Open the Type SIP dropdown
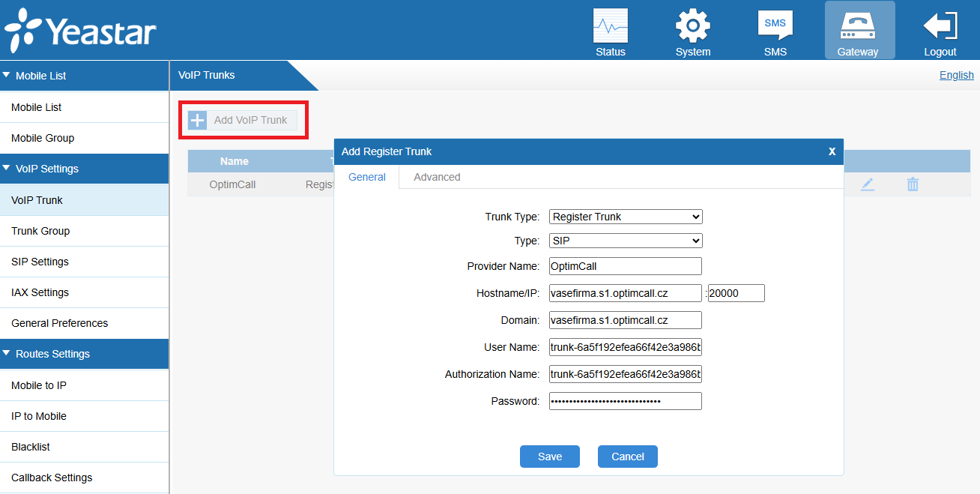 tap(626, 241)
